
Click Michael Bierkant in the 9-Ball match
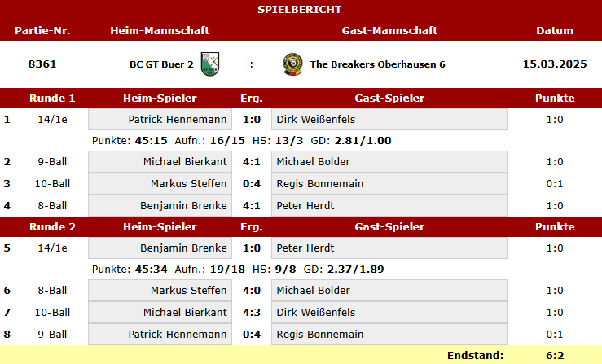click(160, 162)
